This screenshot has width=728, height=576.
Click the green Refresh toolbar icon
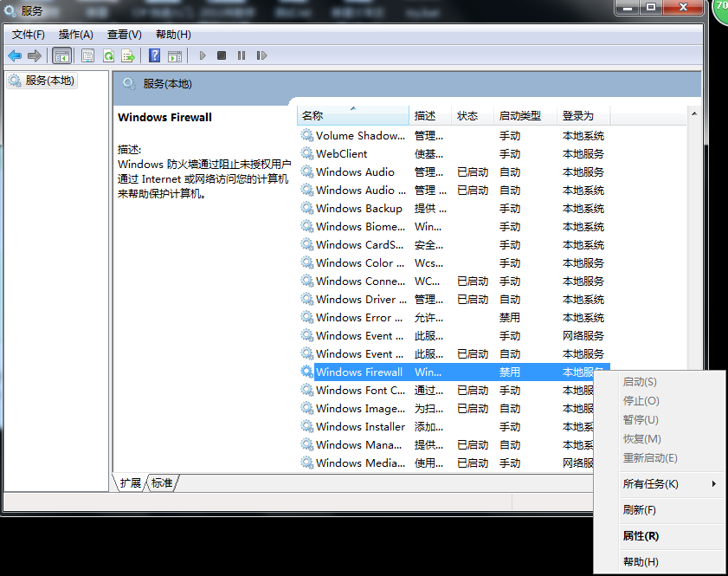tap(109, 55)
